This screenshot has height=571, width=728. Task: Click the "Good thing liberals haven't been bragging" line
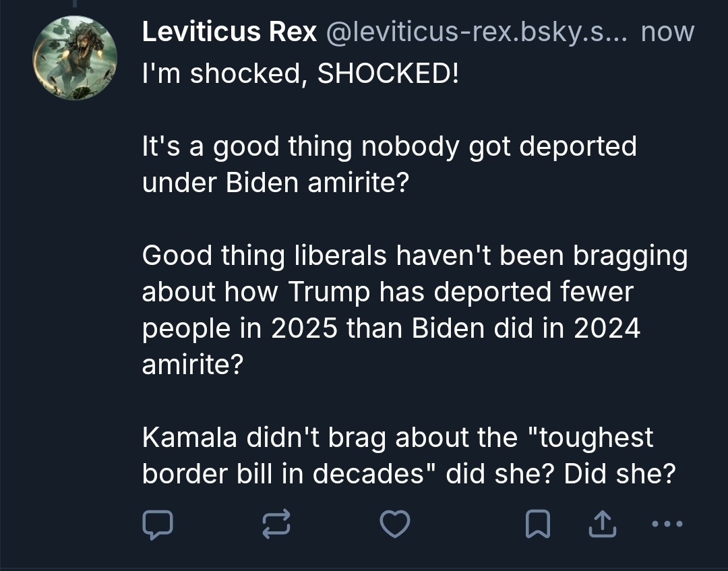click(x=415, y=256)
